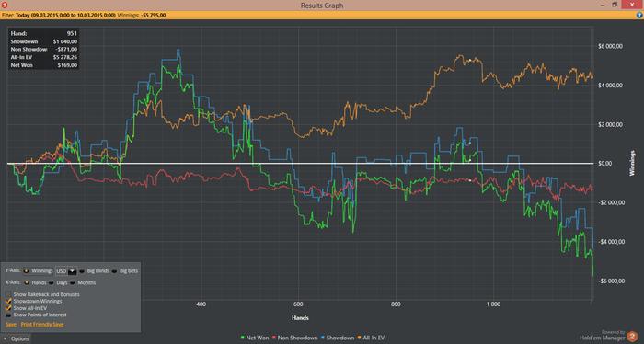Click the All-In EV legend label

point(374,338)
